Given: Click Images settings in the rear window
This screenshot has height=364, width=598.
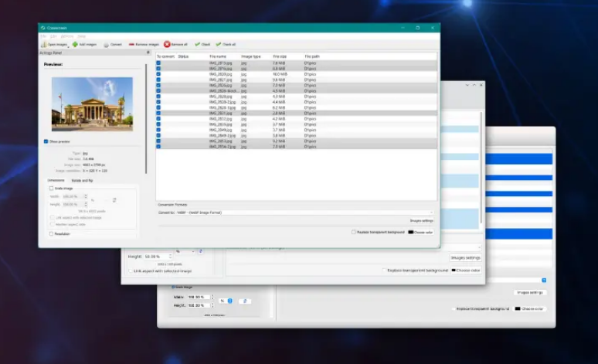Looking at the screenshot, I should coord(530,293).
